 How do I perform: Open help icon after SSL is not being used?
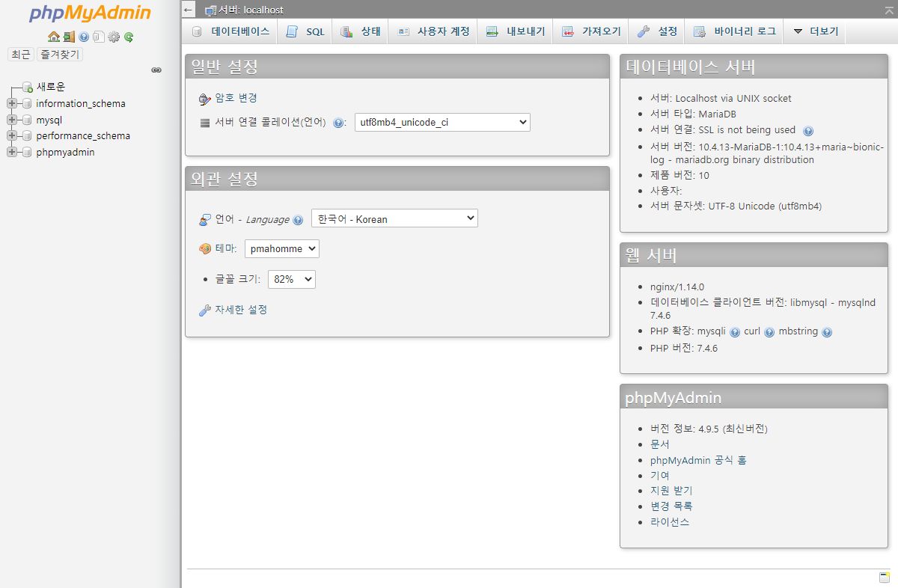coord(808,131)
